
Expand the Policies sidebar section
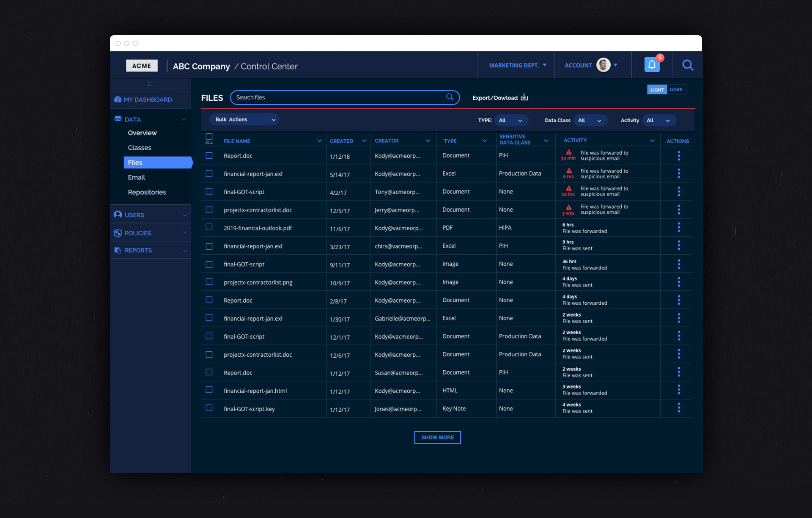tap(185, 232)
